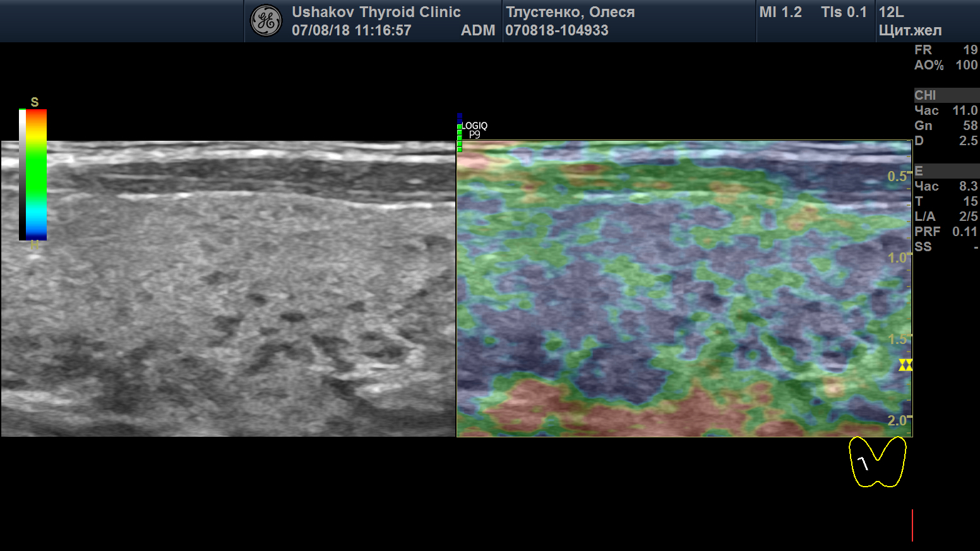This screenshot has height=551, width=980.
Task: Click the 'E' elastography section header
Action: [x=947, y=171]
